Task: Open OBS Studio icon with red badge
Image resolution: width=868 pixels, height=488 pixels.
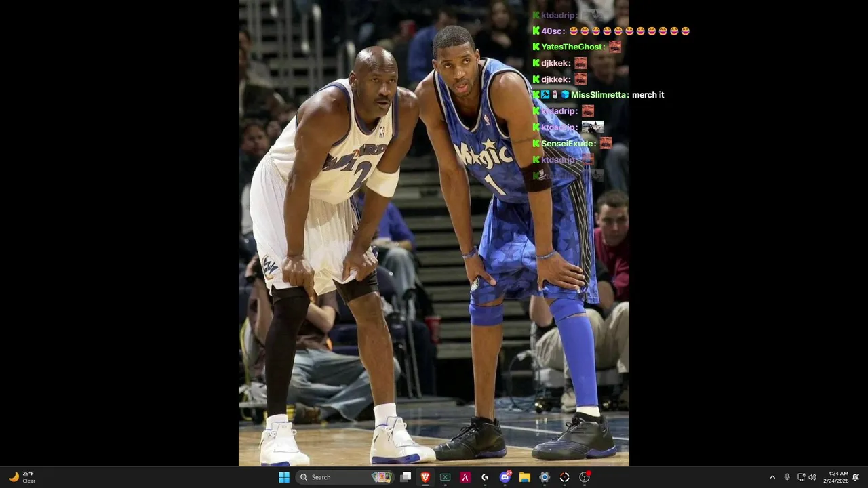Action: 585,477
